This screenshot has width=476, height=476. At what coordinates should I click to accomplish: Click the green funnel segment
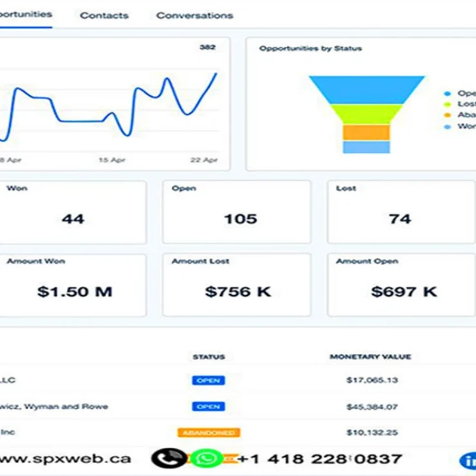(366, 114)
